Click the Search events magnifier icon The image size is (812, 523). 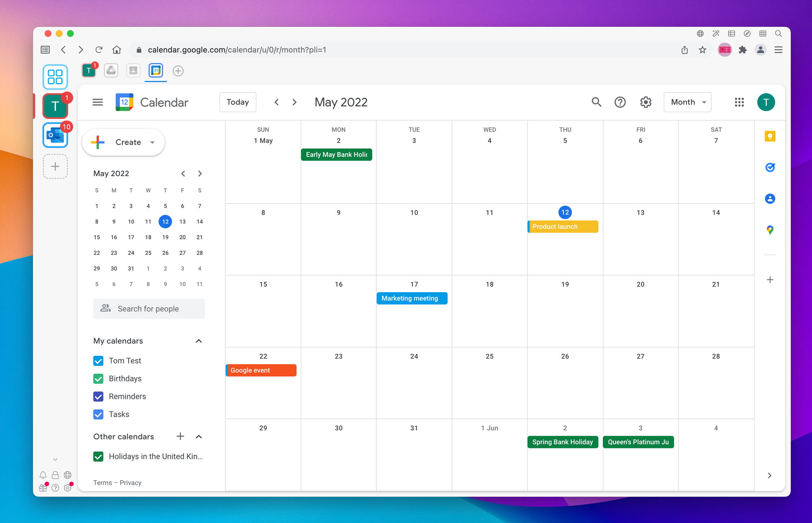[x=596, y=102]
